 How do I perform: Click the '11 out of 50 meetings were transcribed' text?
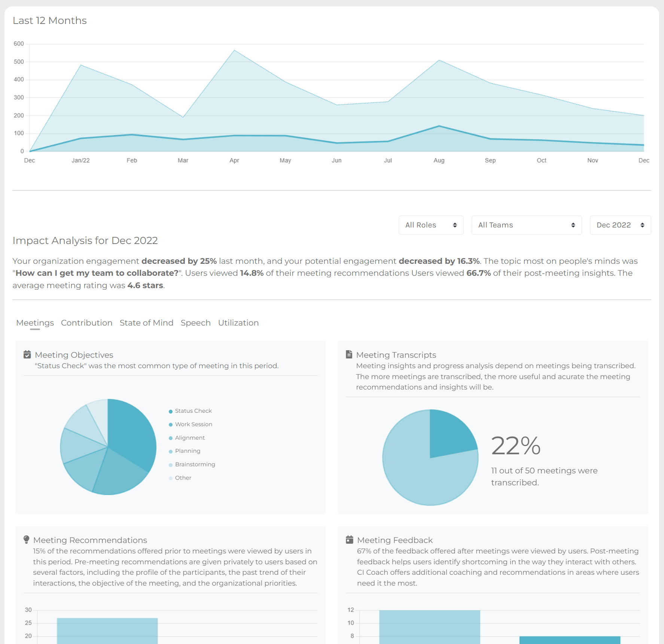544,476
